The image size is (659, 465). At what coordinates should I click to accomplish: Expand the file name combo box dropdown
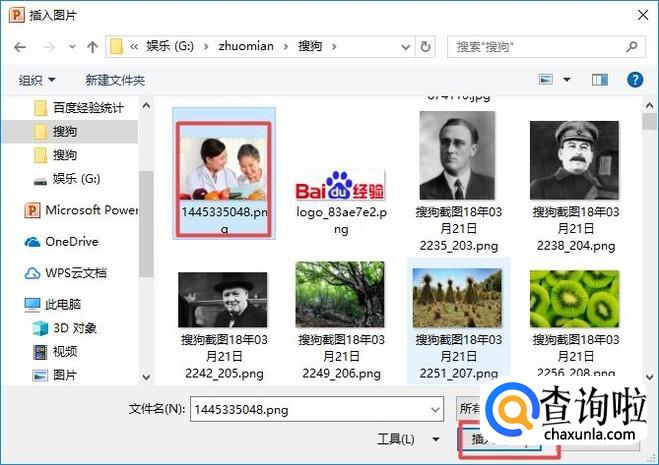[433, 409]
